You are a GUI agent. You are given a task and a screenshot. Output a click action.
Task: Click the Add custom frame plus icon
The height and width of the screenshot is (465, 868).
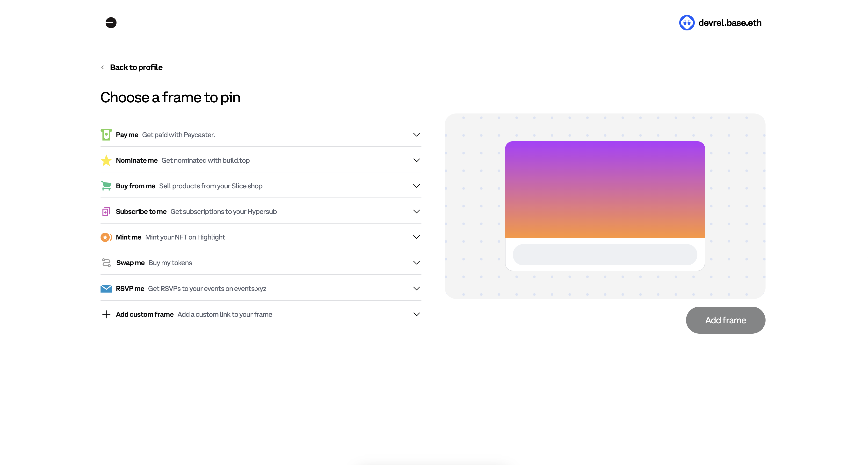coord(106,314)
